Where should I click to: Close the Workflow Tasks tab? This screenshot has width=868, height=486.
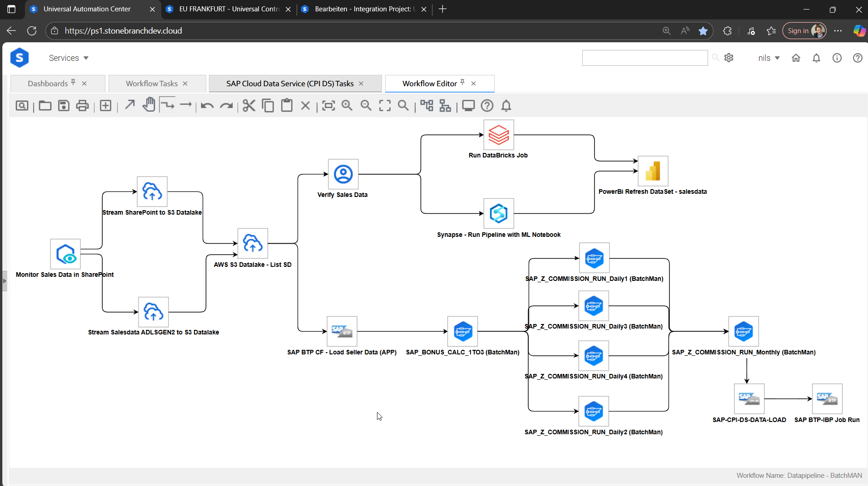tap(185, 83)
